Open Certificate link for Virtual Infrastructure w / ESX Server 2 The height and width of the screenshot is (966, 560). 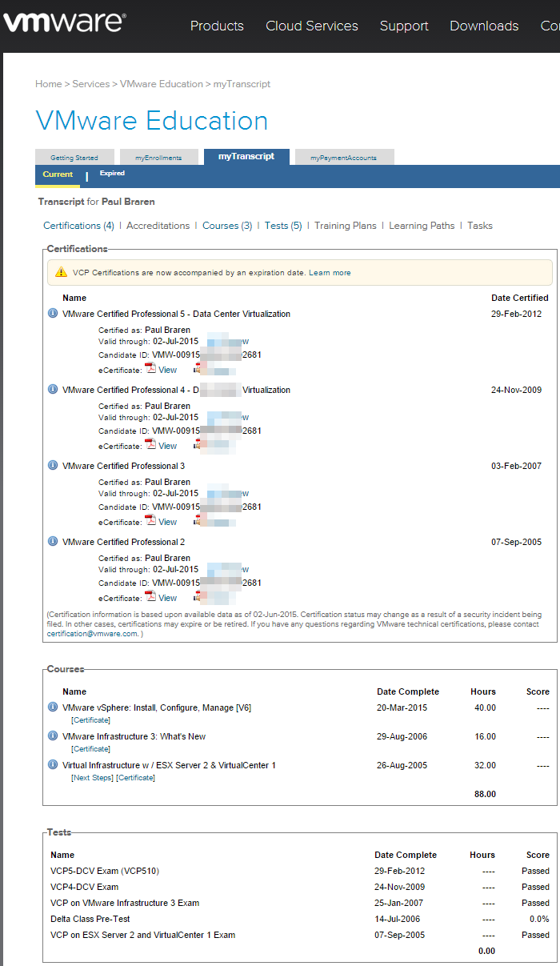click(136, 778)
